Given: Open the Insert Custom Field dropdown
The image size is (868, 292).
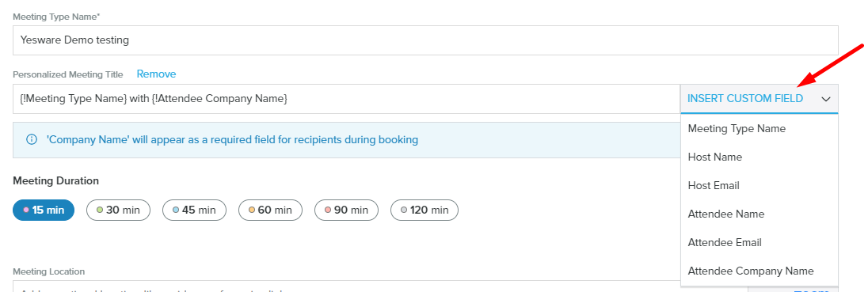Looking at the screenshot, I should point(759,99).
